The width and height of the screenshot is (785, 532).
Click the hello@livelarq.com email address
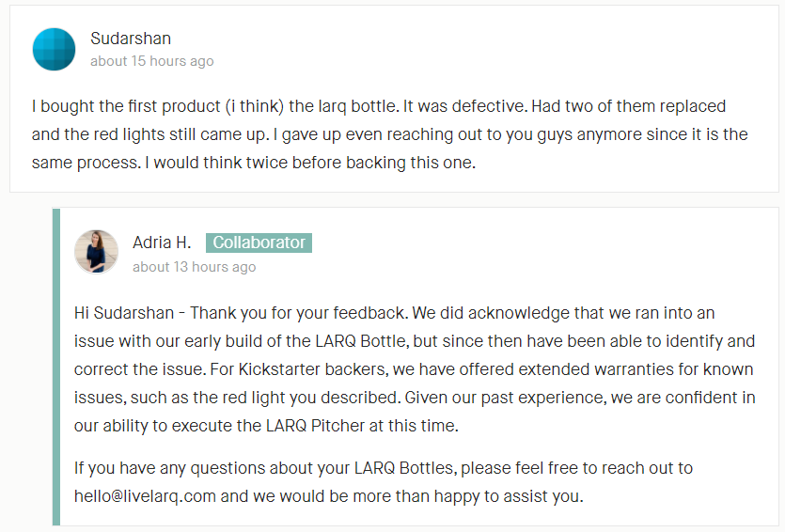145,496
